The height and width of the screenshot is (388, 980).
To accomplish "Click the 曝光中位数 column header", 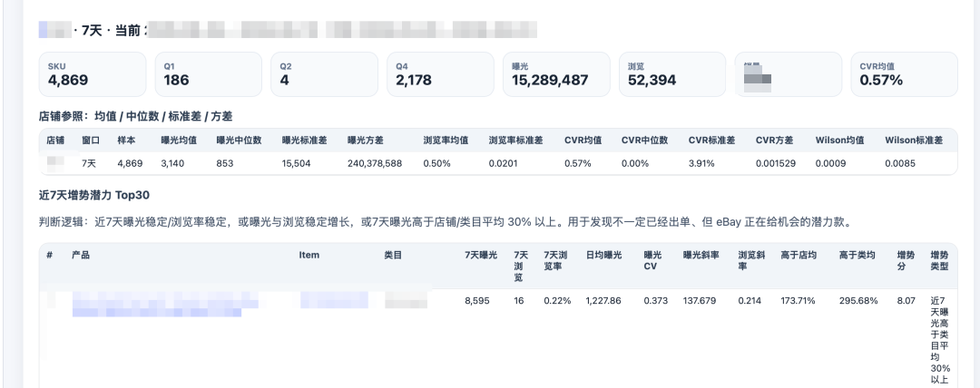I will 239,141.
